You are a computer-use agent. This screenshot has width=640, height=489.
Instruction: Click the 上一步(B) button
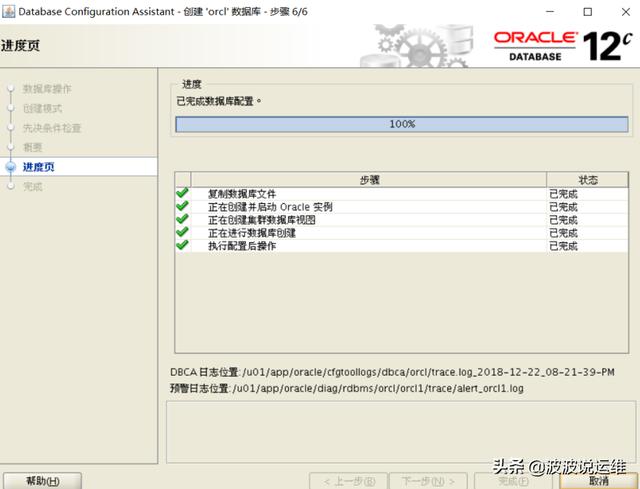point(348,481)
